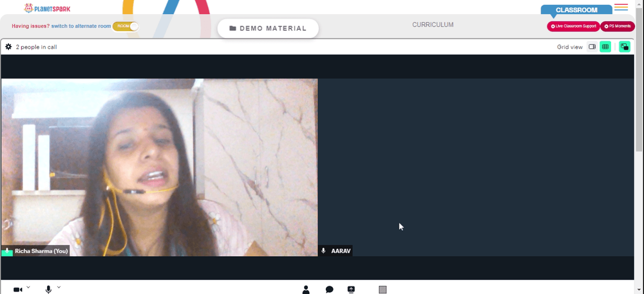Toggle the camera icon in bottom bar
Image resolution: width=644 pixels, height=294 pixels.
pos(17,290)
